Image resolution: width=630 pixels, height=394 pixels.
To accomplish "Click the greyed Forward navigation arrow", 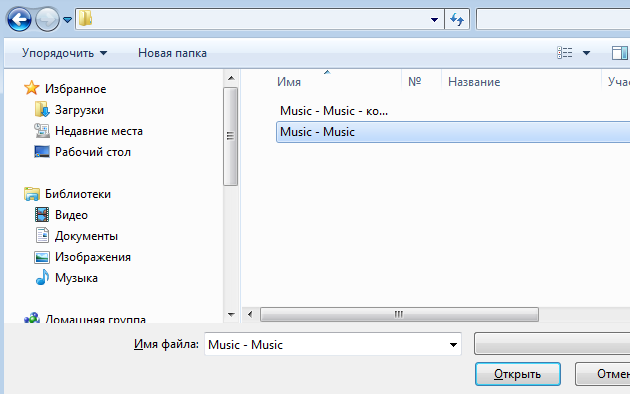I will point(47,19).
